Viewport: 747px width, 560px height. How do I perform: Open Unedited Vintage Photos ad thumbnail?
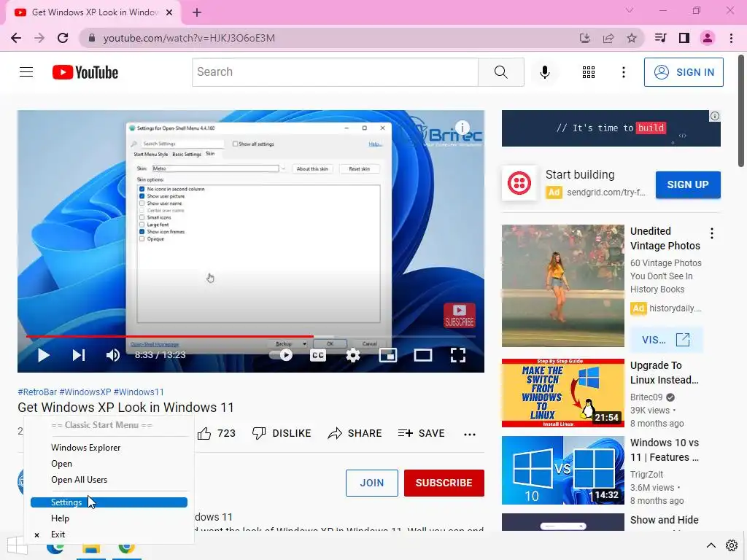562,286
